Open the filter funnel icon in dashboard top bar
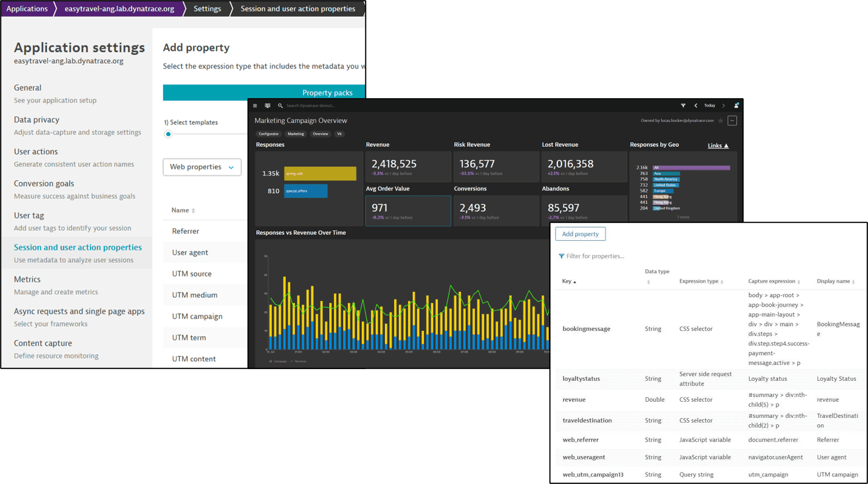This screenshot has height=484, width=868. pos(683,106)
